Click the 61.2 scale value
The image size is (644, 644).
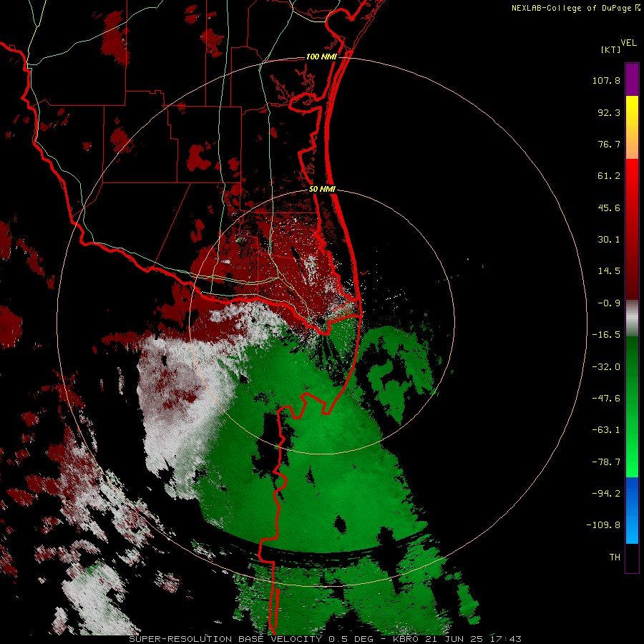pos(609,176)
